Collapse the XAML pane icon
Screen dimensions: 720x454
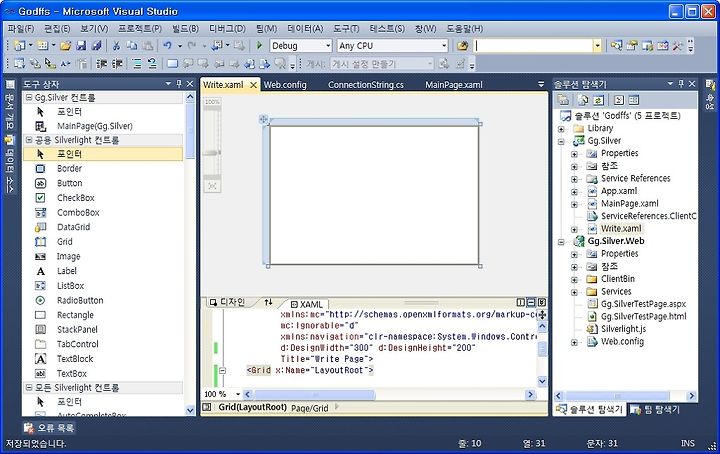click(x=542, y=302)
